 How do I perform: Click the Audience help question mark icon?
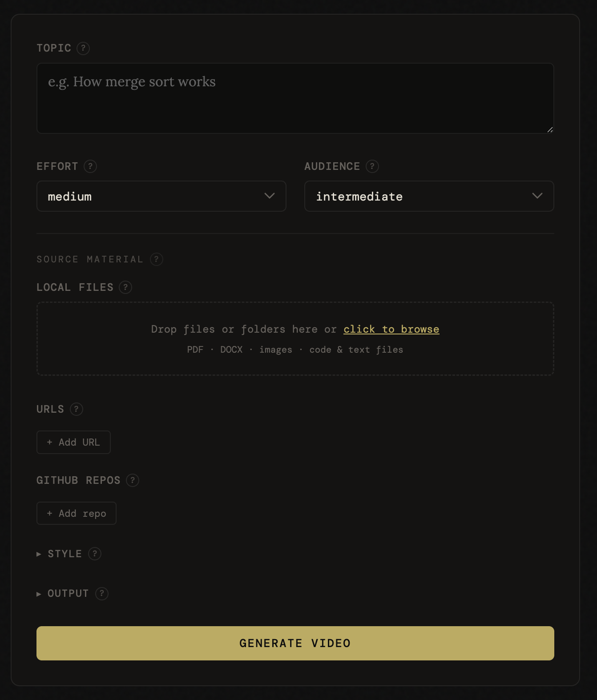coord(372,166)
